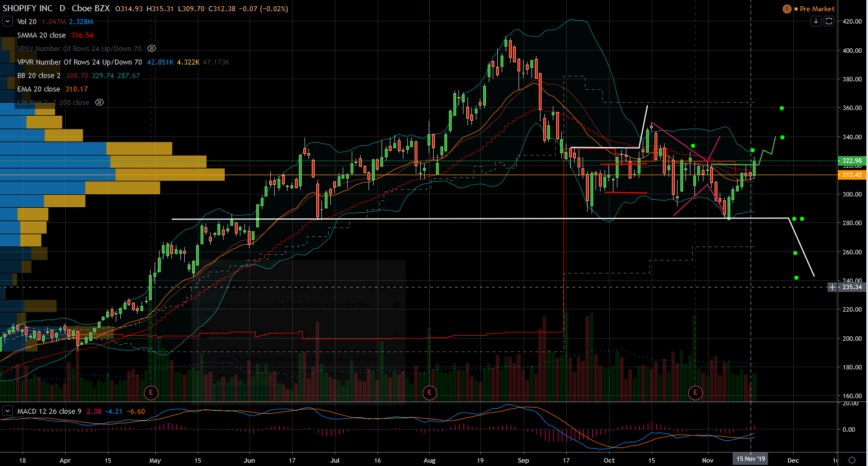Click the orange 313.42 price label
The image size is (868, 466).
852,175
